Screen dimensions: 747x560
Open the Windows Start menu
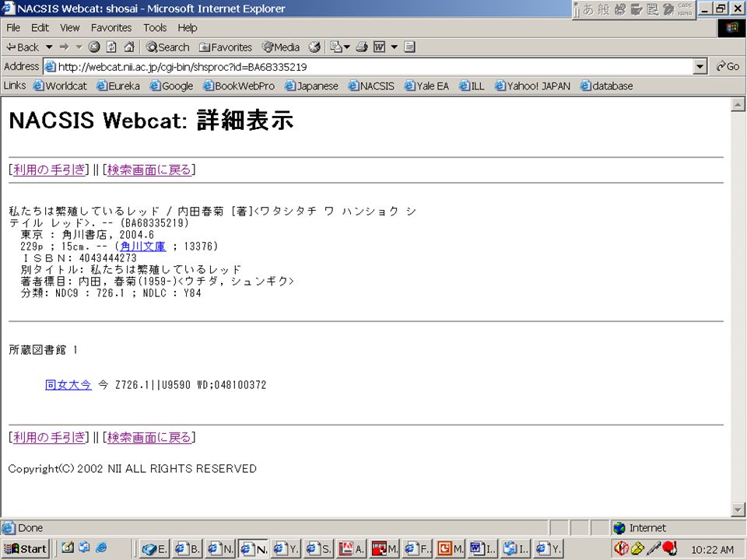[25, 548]
